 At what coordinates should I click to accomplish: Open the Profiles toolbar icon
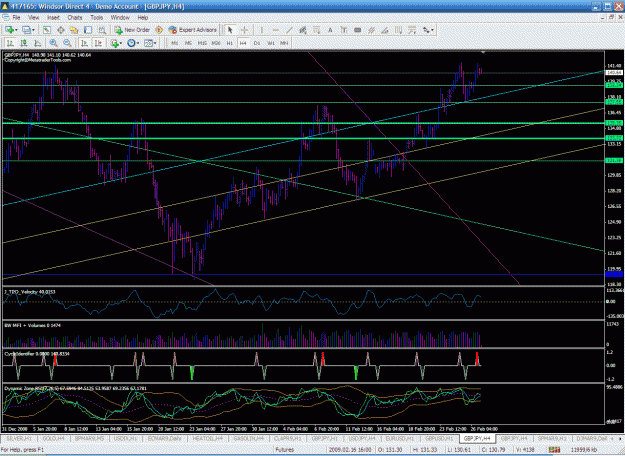pyautogui.click(x=26, y=30)
